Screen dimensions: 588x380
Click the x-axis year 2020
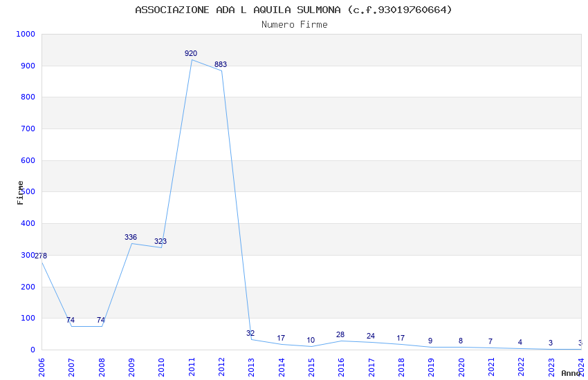pyautogui.click(x=461, y=367)
